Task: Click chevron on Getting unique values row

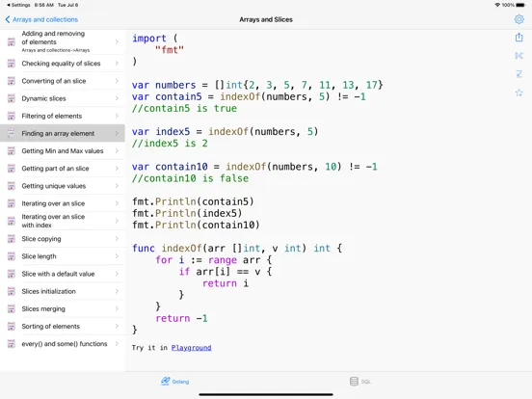Action: (x=117, y=186)
